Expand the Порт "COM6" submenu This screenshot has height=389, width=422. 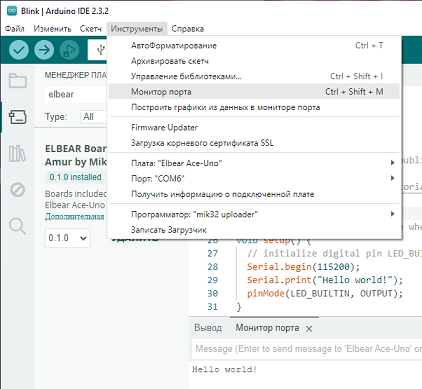pyautogui.click(x=254, y=178)
